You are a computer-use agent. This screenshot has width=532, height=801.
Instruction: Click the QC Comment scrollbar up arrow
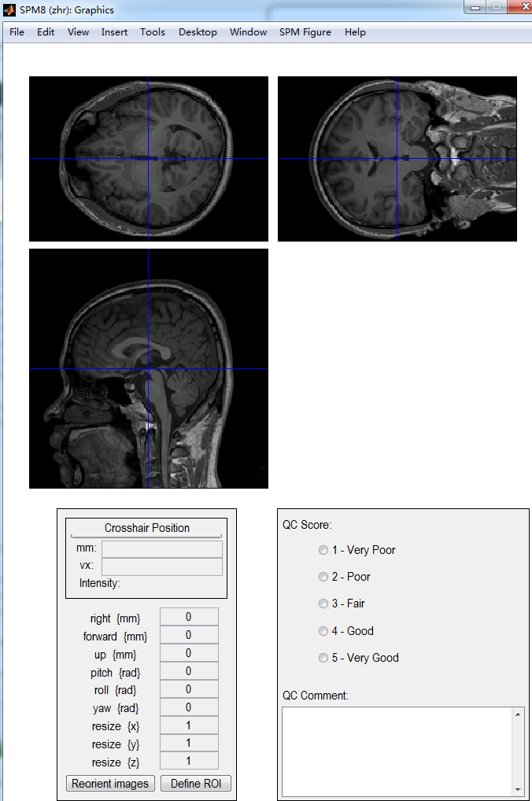[x=518, y=714]
